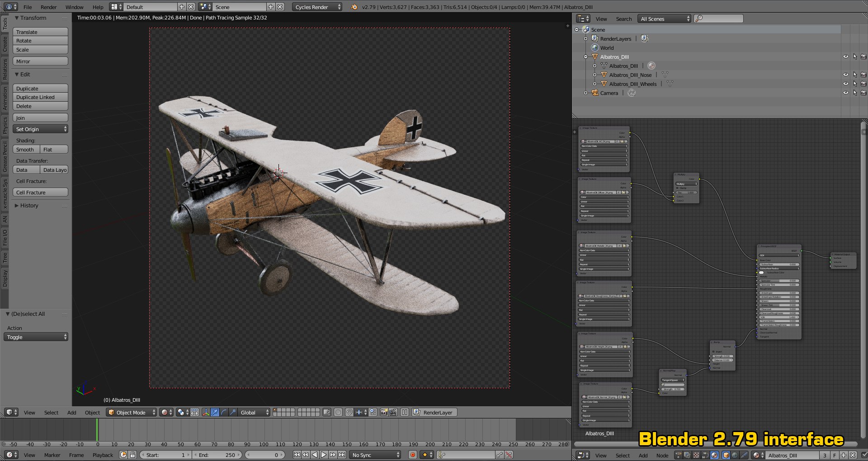Click the Join button
The height and width of the screenshot is (461, 868).
[x=41, y=118]
